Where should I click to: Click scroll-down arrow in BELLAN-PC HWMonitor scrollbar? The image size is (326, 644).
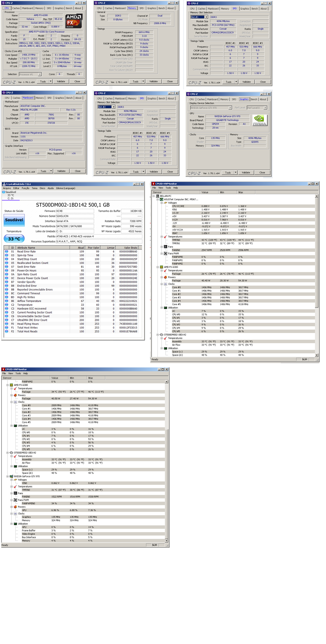317,355
